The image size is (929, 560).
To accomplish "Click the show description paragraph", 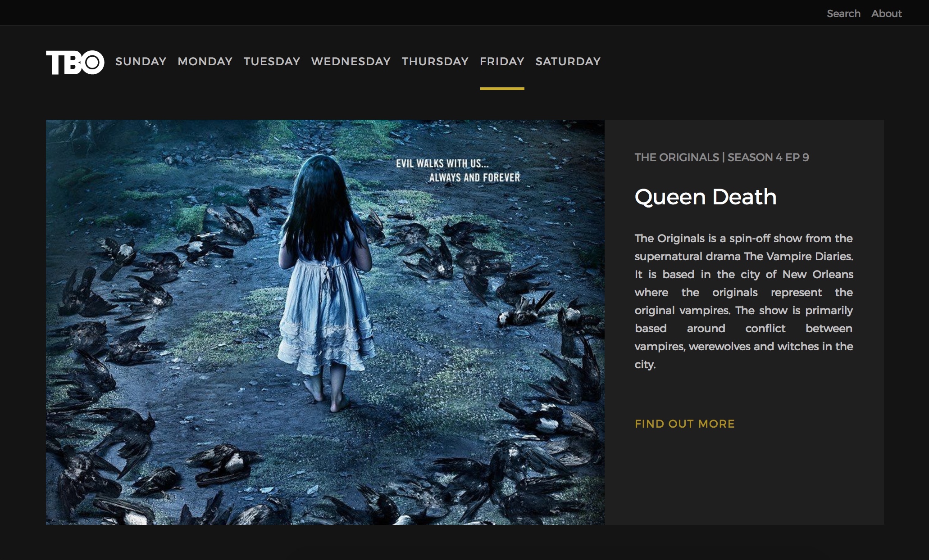I will click(x=743, y=301).
